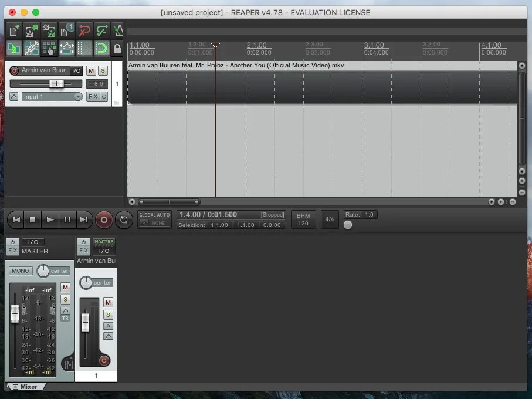
Task: Click the small folder icon on track 1
Action: click(117, 103)
